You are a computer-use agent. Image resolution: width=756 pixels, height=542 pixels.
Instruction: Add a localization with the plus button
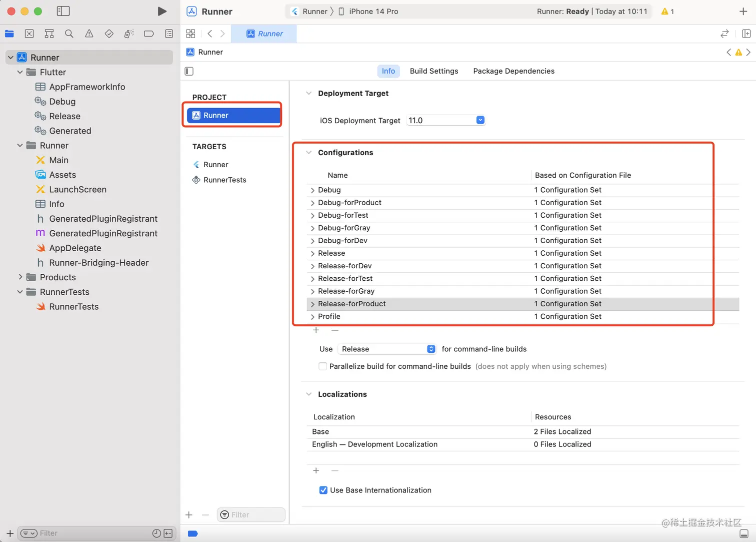pos(316,470)
